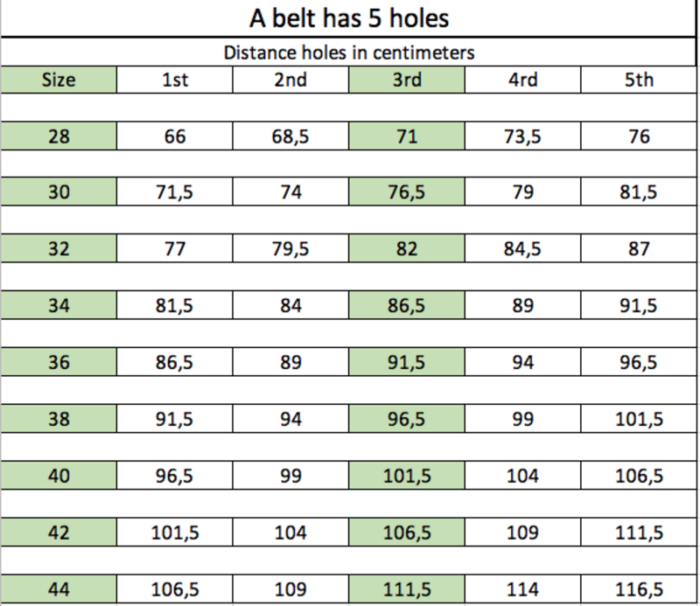
Task: Click the cell with 111,5 in row 42
Action: 639,533
